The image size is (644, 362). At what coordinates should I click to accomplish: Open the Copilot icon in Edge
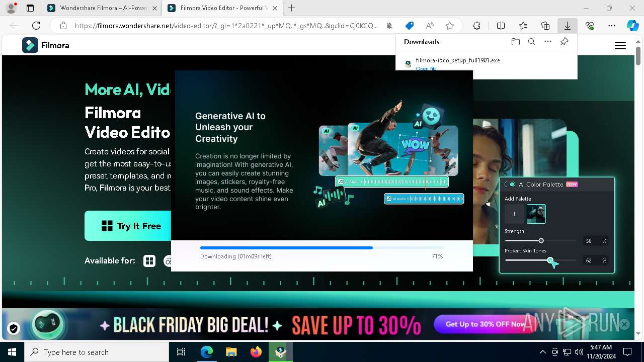632,26
